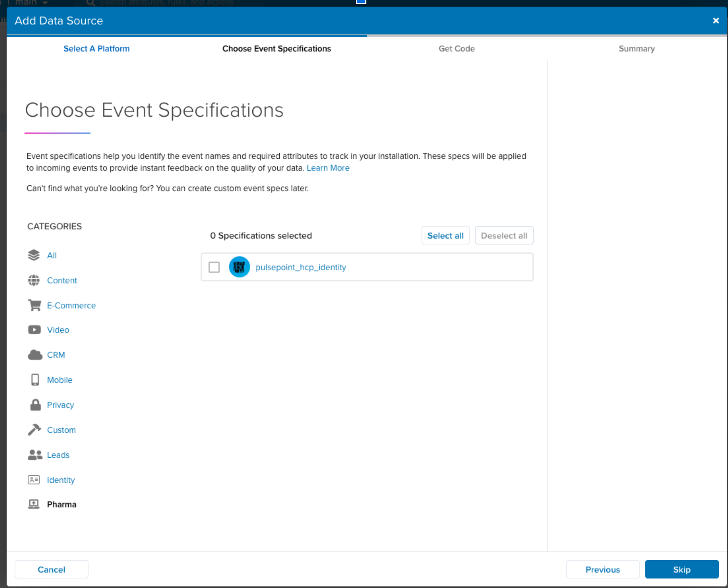
Task: Check the pulsepoint_hcp_identity checkbox
Action: coord(214,267)
